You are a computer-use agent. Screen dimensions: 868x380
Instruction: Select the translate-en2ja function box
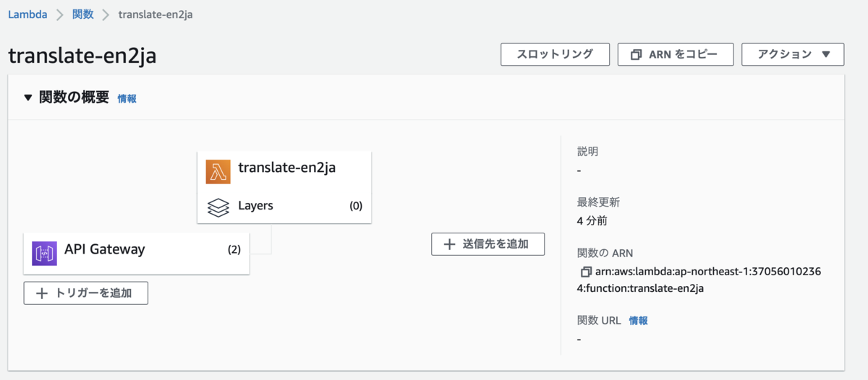point(284,187)
